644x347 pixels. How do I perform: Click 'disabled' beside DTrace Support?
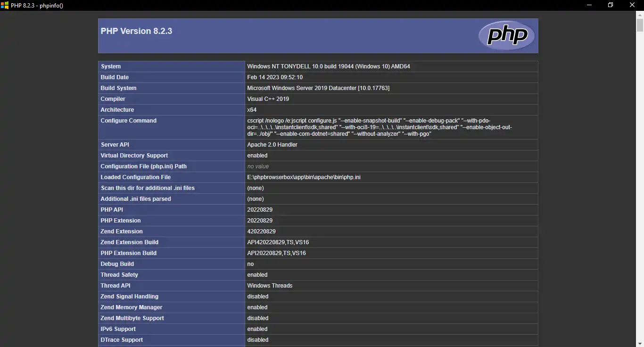tap(258, 340)
